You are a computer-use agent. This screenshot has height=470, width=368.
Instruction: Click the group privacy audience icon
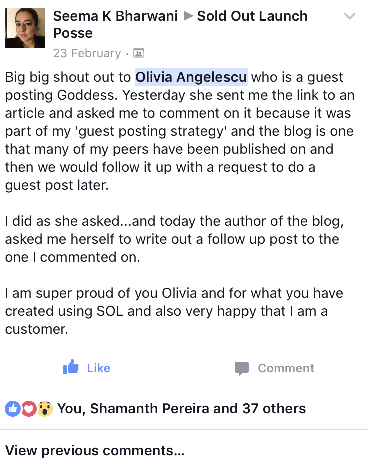click(138, 53)
